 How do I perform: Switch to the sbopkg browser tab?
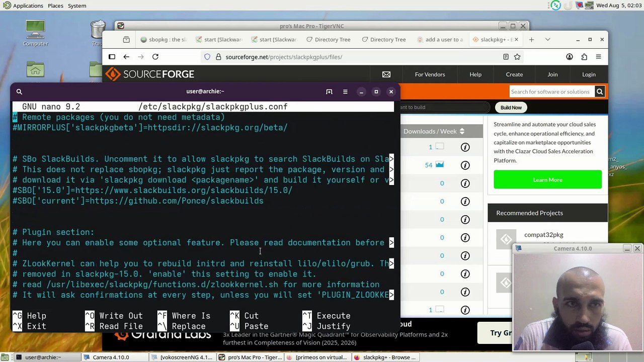[x=164, y=39]
